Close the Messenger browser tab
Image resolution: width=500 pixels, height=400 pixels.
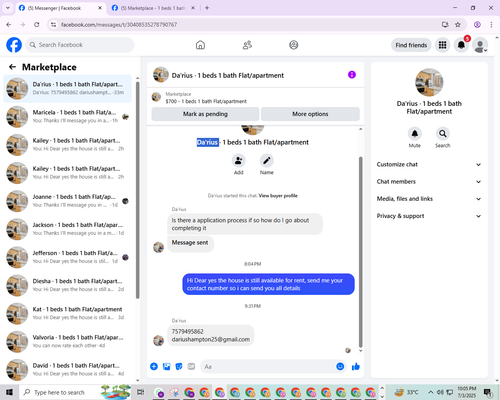100,8
